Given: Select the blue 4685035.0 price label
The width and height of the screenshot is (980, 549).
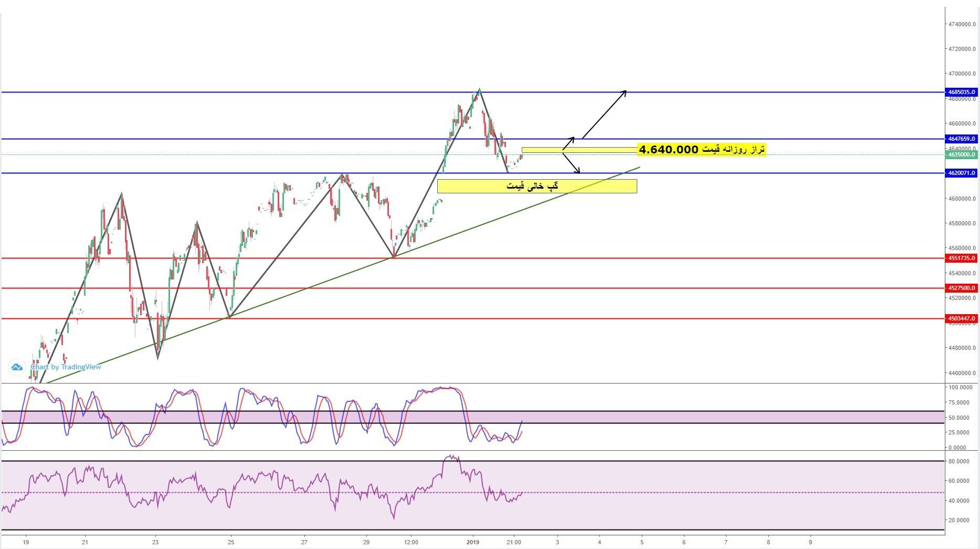Looking at the screenshot, I should click(x=962, y=92).
